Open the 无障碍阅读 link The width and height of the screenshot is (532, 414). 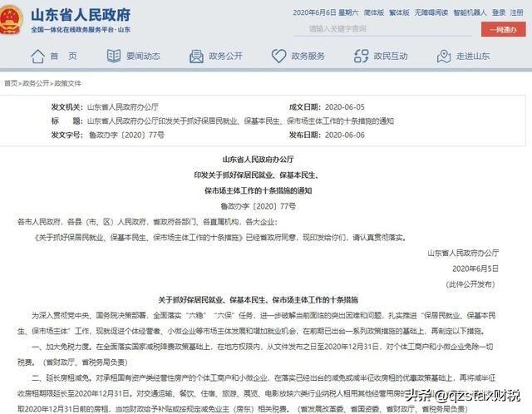tap(431, 12)
